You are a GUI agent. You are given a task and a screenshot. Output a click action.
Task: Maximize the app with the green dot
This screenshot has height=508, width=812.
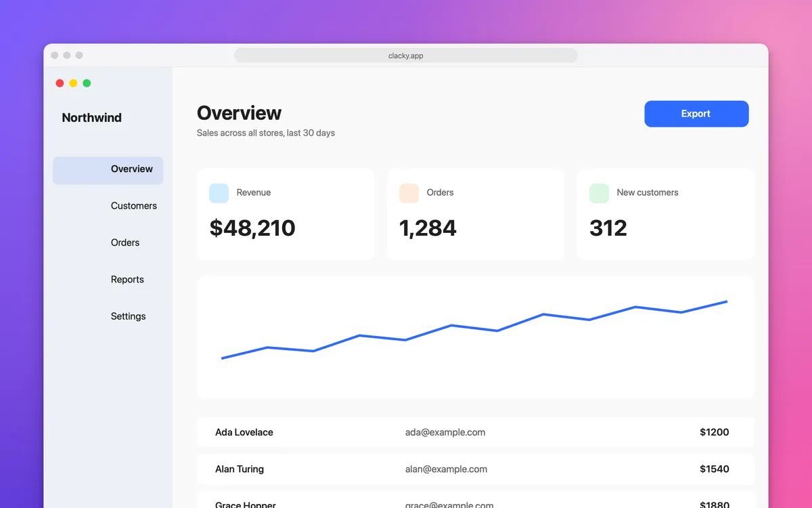pyautogui.click(x=87, y=83)
